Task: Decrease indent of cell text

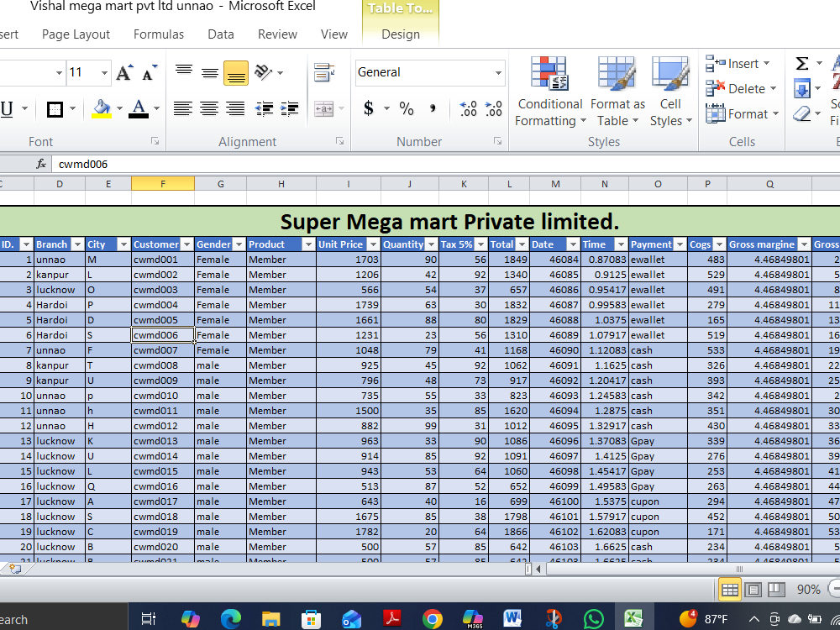Action: 264,108
